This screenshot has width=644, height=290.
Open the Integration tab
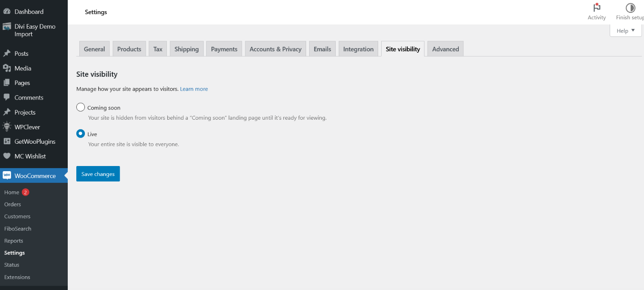click(x=358, y=49)
